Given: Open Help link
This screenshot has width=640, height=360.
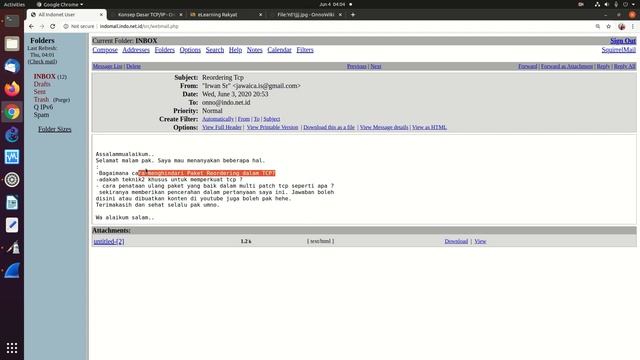Looking at the screenshot, I should (235, 50).
